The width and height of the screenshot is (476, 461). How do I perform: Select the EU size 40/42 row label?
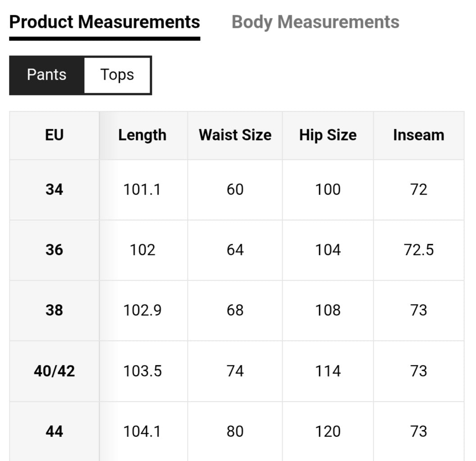(54, 371)
